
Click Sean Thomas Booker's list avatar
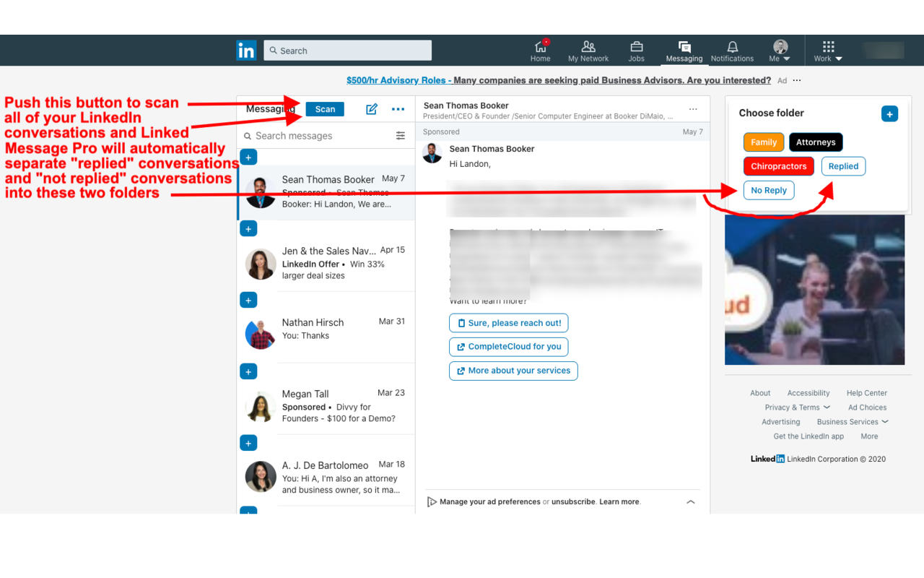[261, 193]
